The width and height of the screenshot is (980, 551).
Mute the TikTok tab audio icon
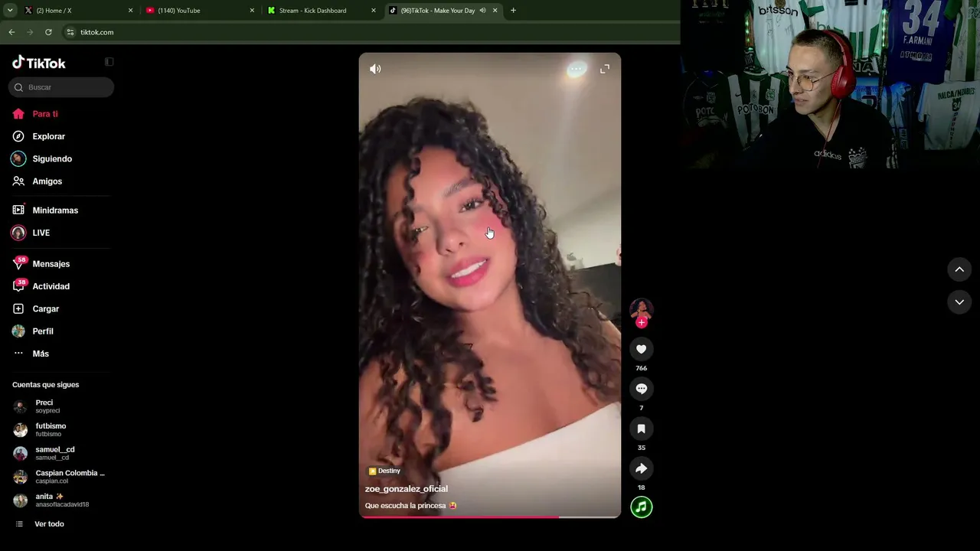click(482, 11)
